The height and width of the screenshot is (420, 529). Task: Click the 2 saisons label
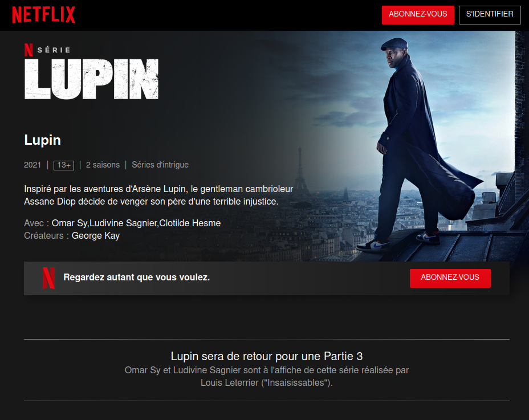tap(103, 165)
